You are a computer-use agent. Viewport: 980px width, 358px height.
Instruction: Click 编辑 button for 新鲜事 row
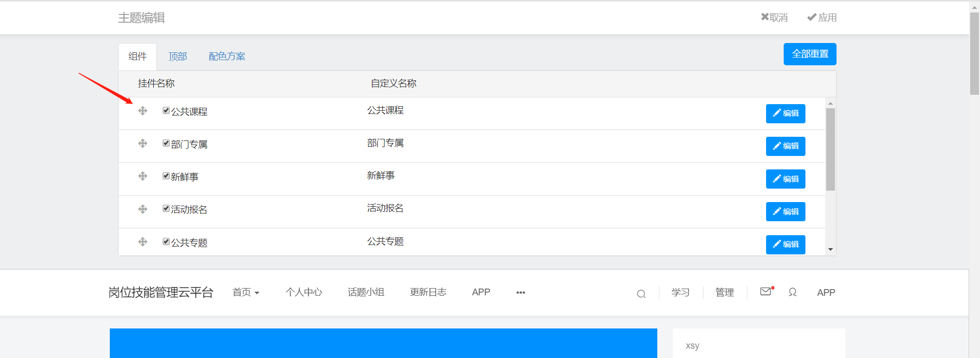pyautogui.click(x=786, y=179)
